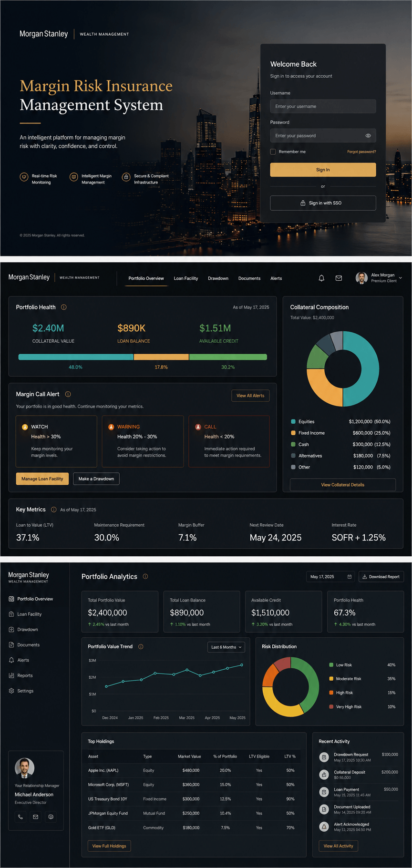The image size is (412, 868).
Task: Open the mail envelope in top bar
Action: tap(339, 278)
